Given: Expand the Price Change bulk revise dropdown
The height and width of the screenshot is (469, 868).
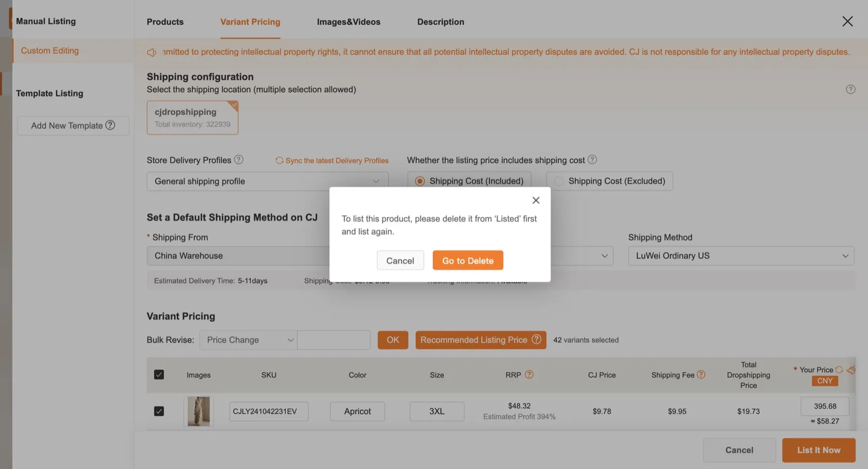Looking at the screenshot, I should [248, 340].
